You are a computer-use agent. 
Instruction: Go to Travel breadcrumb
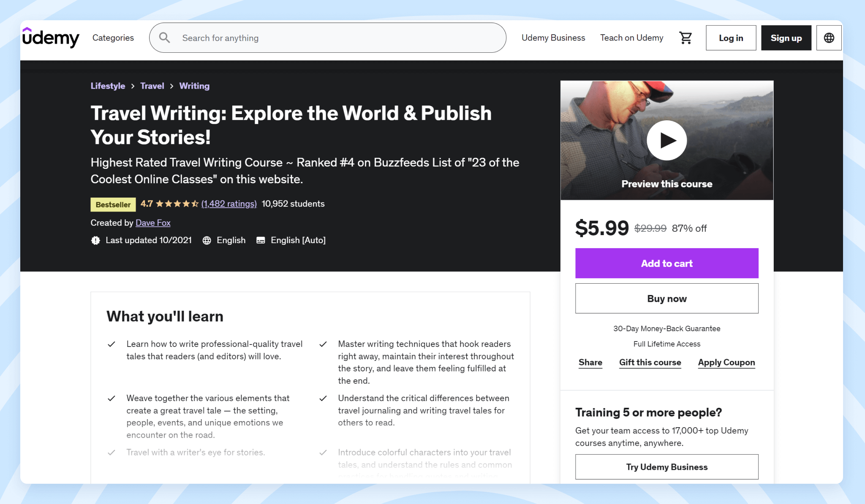click(152, 86)
